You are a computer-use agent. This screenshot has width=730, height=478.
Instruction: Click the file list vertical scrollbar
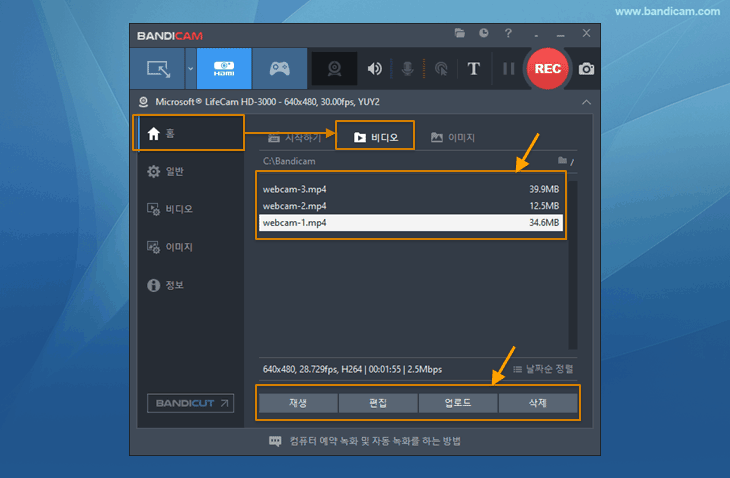573,265
